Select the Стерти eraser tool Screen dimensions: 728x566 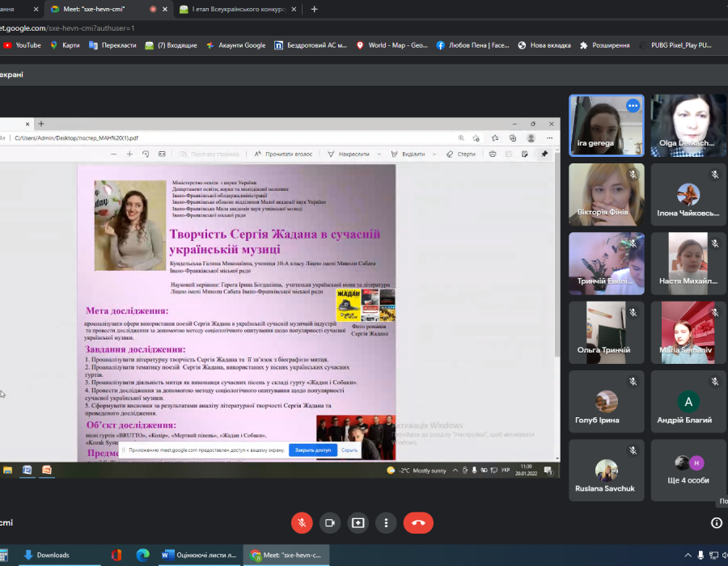tap(461, 154)
